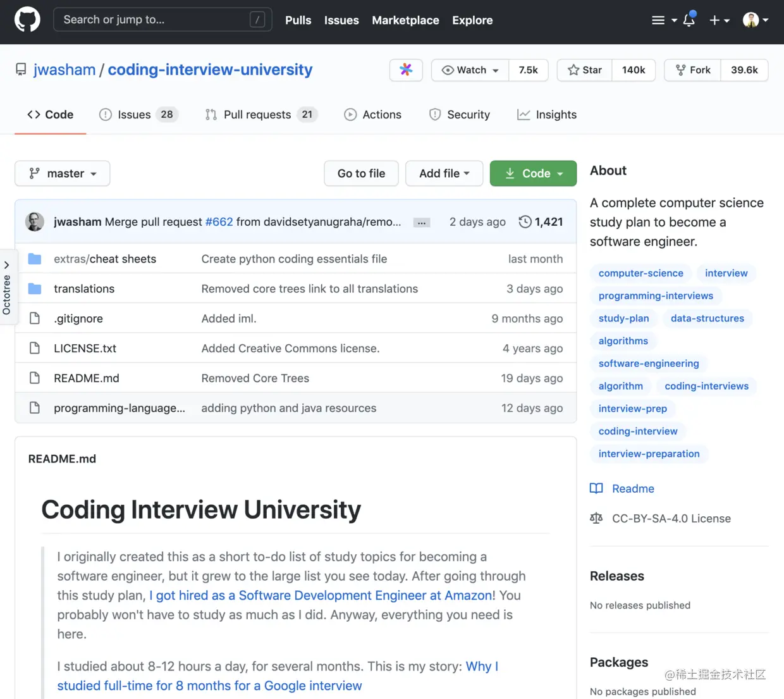Open the translations folder
784x699 pixels.
[84, 288]
